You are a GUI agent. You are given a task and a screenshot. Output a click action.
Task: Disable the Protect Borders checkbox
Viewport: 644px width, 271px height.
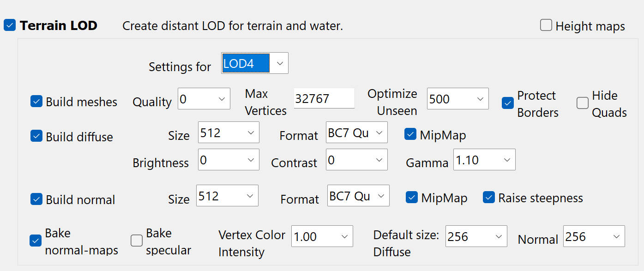[x=508, y=103]
